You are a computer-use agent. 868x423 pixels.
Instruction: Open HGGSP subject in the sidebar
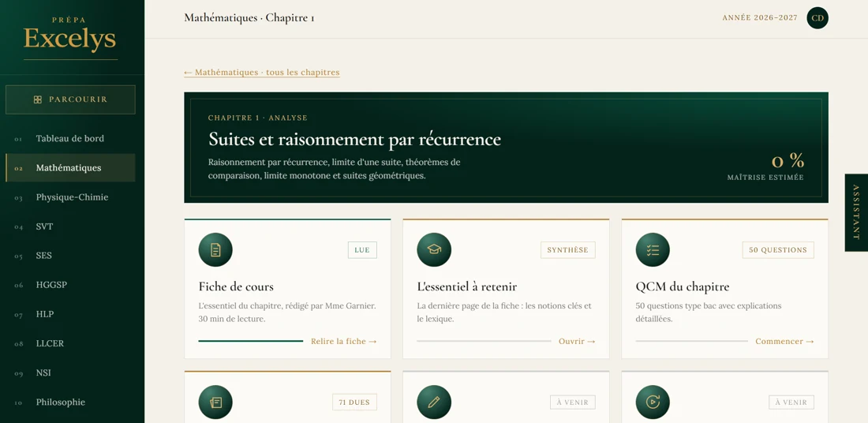coord(70,285)
